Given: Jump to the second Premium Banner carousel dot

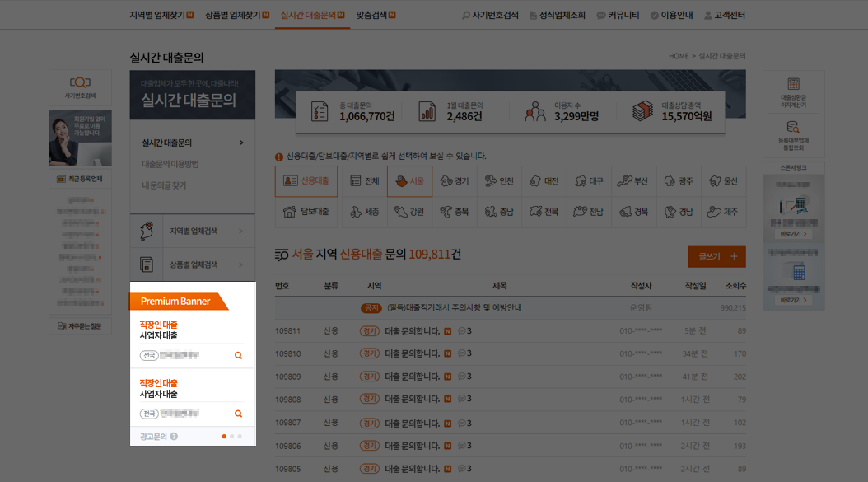Looking at the screenshot, I should [x=232, y=436].
